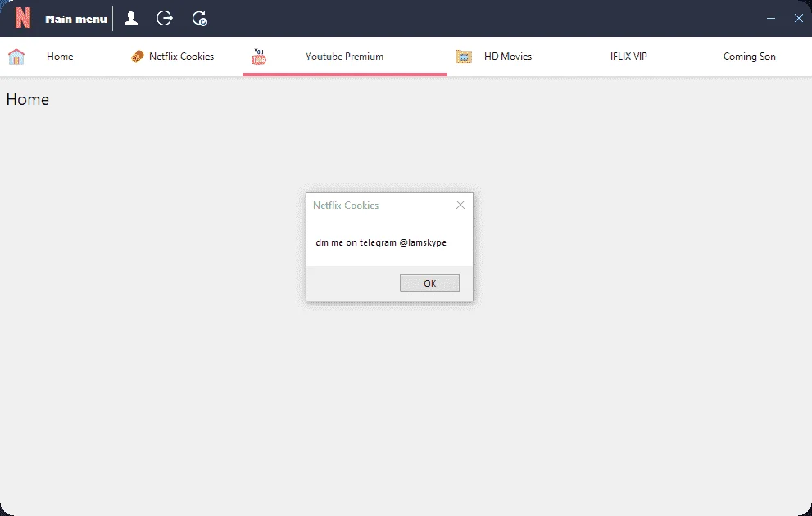Screen dimensions: 812x516
Task: Open the user profile icon
Action: (x=131, y=19)
